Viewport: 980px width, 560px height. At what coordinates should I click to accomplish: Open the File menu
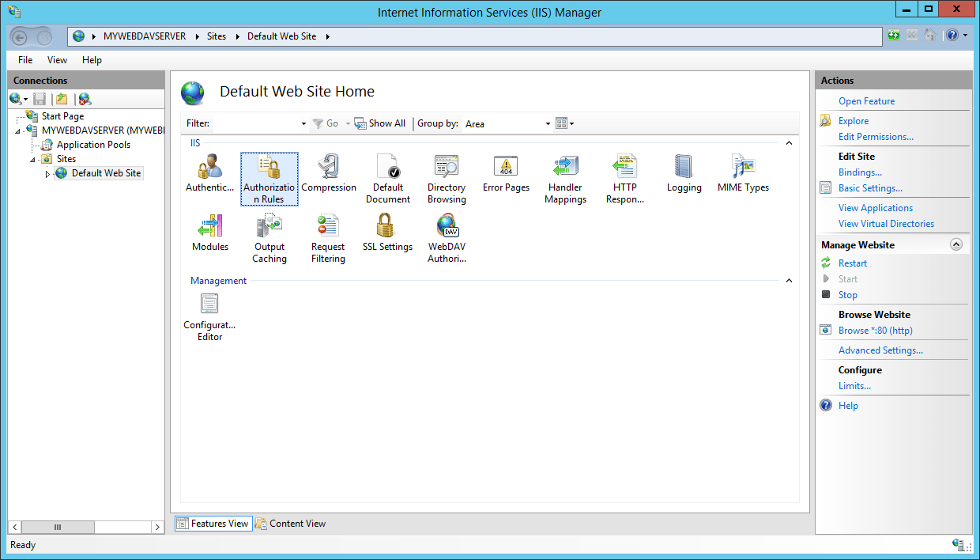point(25,60)
